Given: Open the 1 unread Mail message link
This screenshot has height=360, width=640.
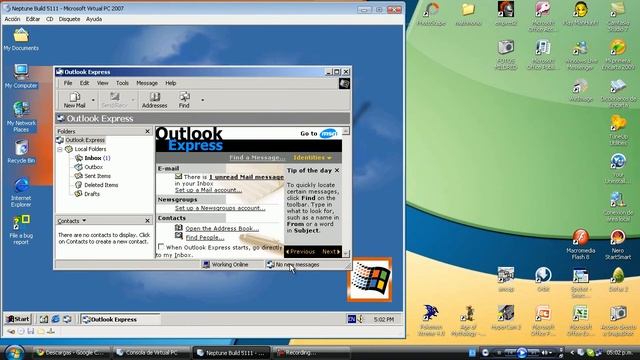Looking at the screenshot, I should tap(246, 177).
